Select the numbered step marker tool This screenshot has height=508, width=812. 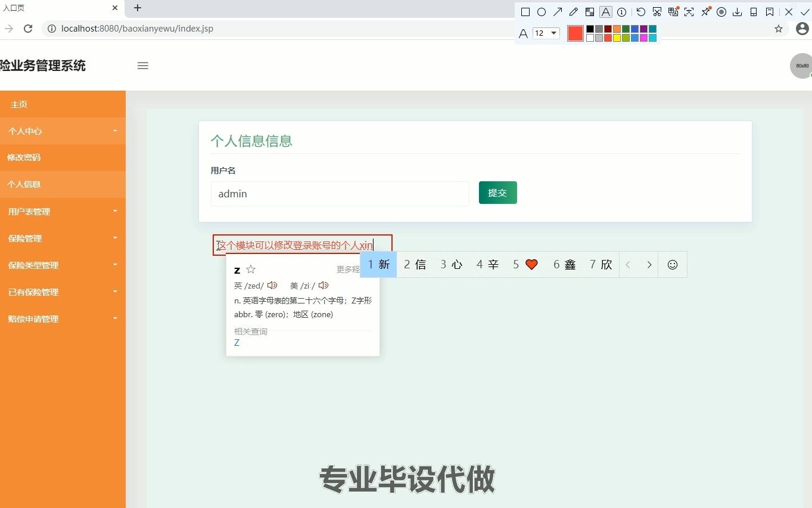(622, 12)
